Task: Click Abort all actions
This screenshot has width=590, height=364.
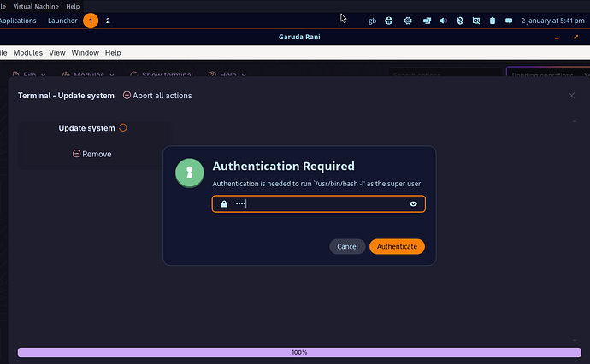Action: point(157,96)
